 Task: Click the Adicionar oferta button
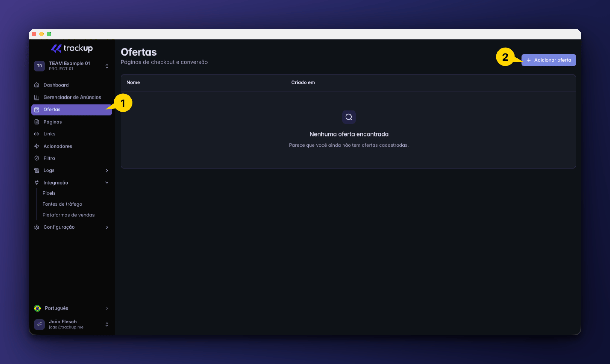point(548,60)
